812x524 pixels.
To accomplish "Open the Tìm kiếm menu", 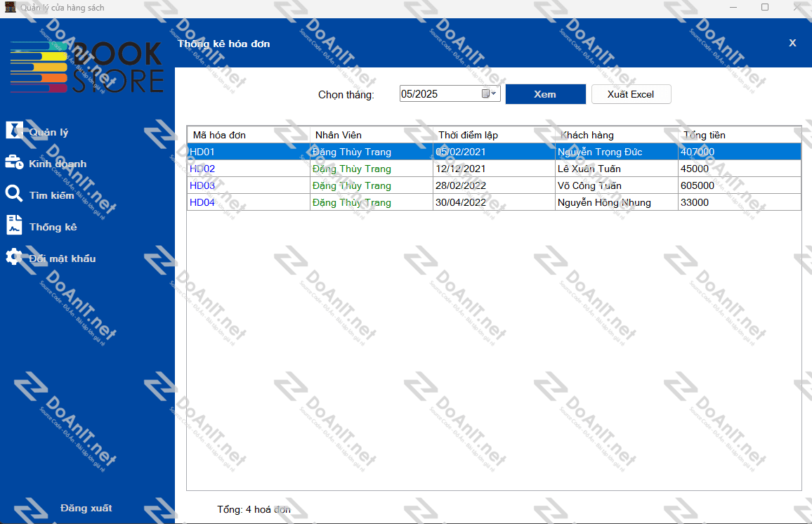I will point(51,195).
